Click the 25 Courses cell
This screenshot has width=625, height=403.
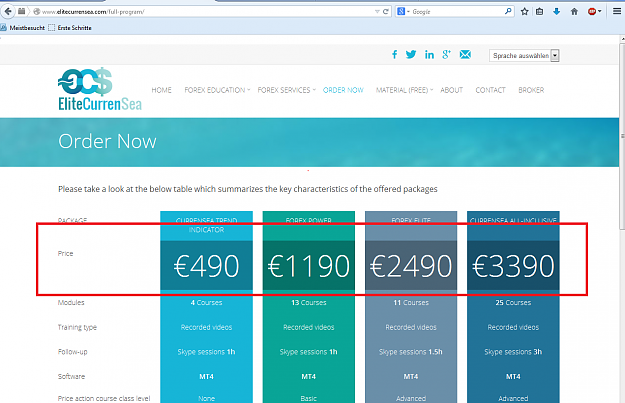(x=513, y=303)
